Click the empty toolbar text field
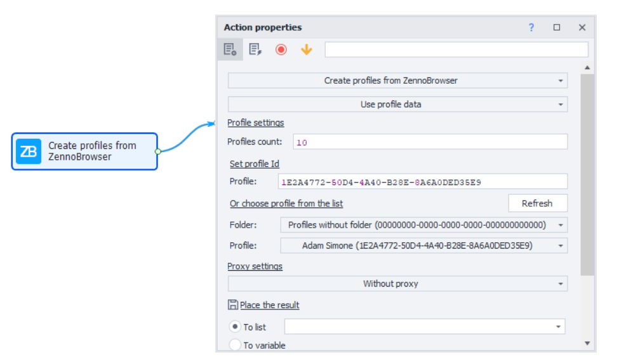The height and width of the screenshot is (364, 619). coord(456,49)
